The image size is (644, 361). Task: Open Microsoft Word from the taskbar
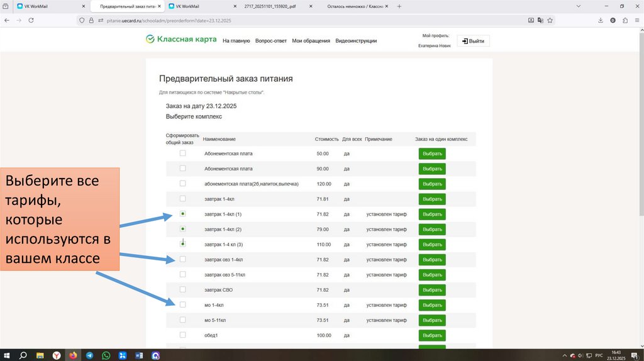tap(139, 355)
